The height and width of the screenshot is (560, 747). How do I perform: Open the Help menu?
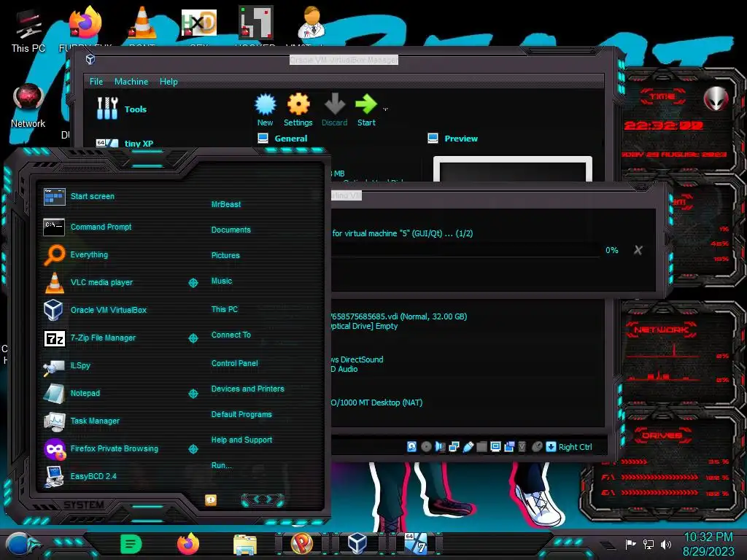(169, 82)
